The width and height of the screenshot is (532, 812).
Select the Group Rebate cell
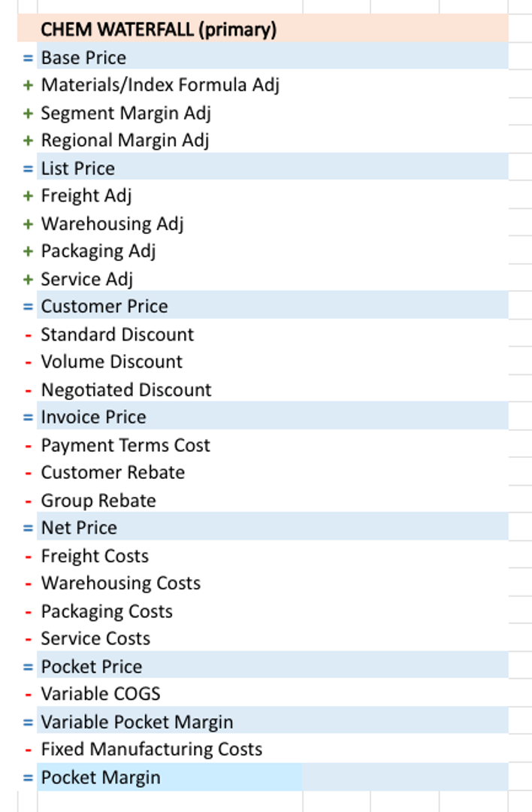coord(98,501)
